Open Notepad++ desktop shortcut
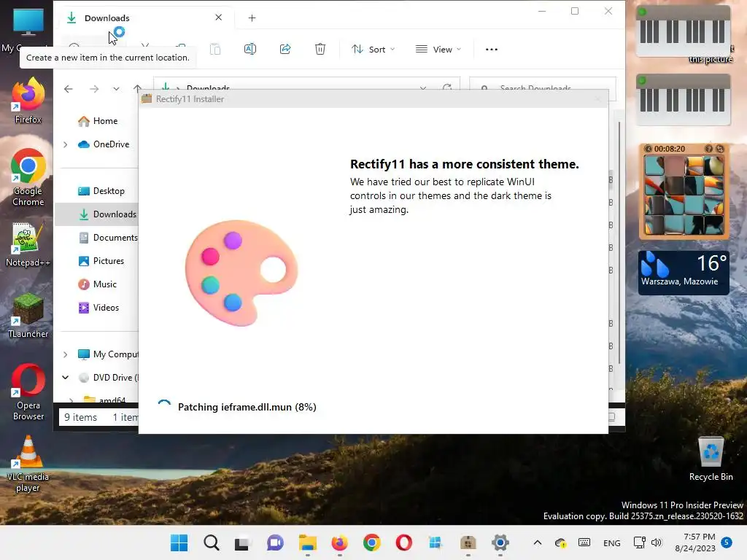 pos(28,245)
